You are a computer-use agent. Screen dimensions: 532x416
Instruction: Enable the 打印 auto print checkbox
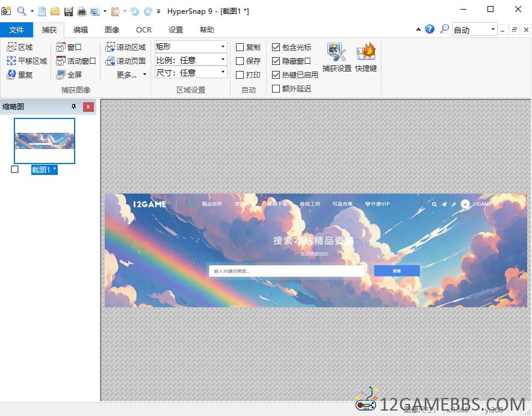[240, 75]
